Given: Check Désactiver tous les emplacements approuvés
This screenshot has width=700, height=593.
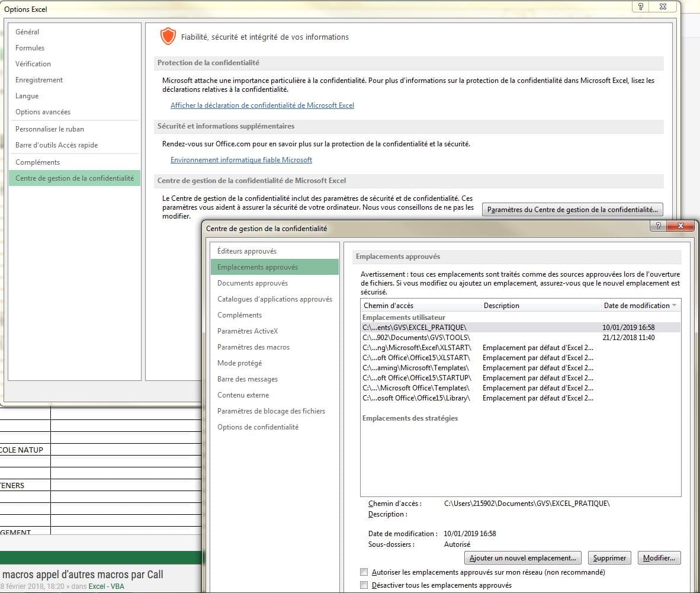Looking at the screenshot, I should [x=364, y=585].
